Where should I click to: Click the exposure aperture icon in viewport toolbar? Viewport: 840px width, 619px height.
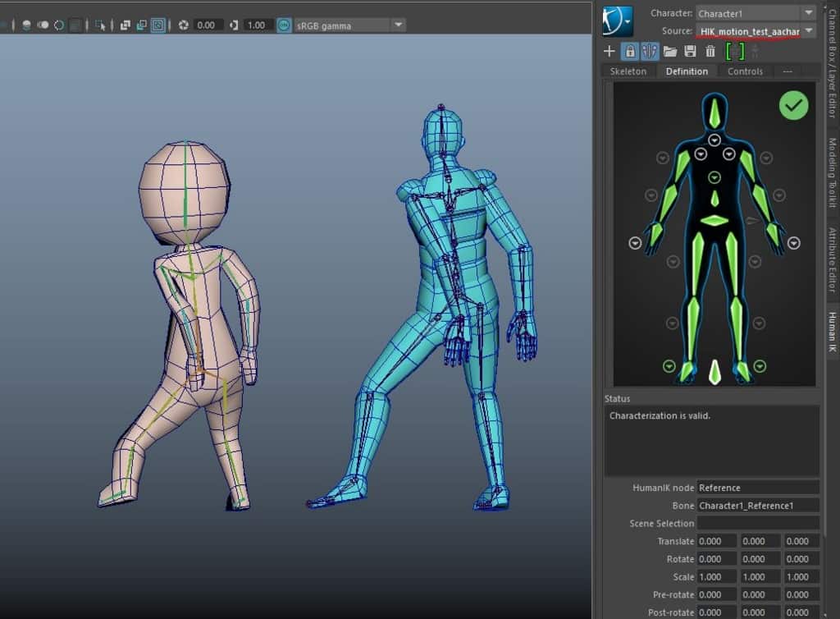184,25
